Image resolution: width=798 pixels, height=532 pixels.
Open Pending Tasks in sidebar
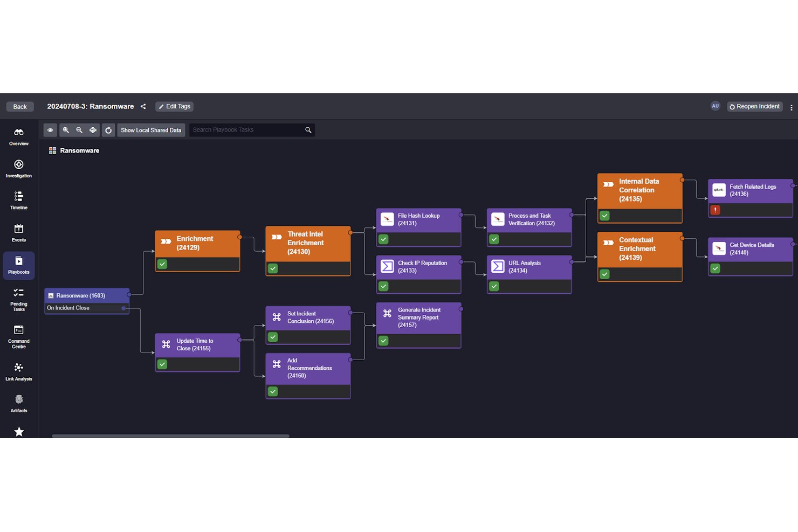(19, 300)
